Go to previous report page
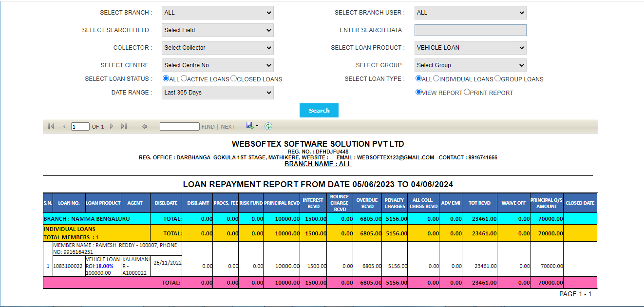This screenshot has height=307, width=644. coord(63,126)
